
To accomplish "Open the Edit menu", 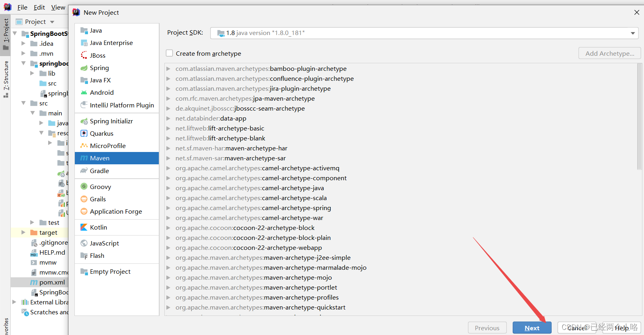I will point(39,7).
